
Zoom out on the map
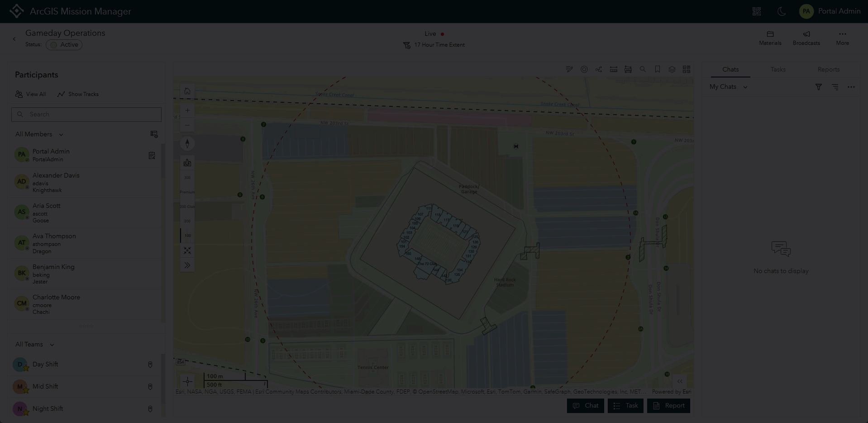187,125
